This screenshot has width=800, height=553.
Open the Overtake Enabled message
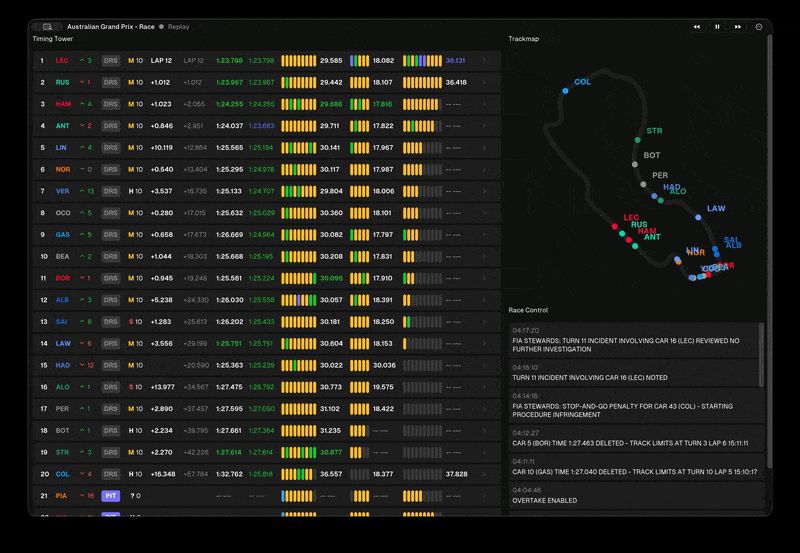point(637,496)
